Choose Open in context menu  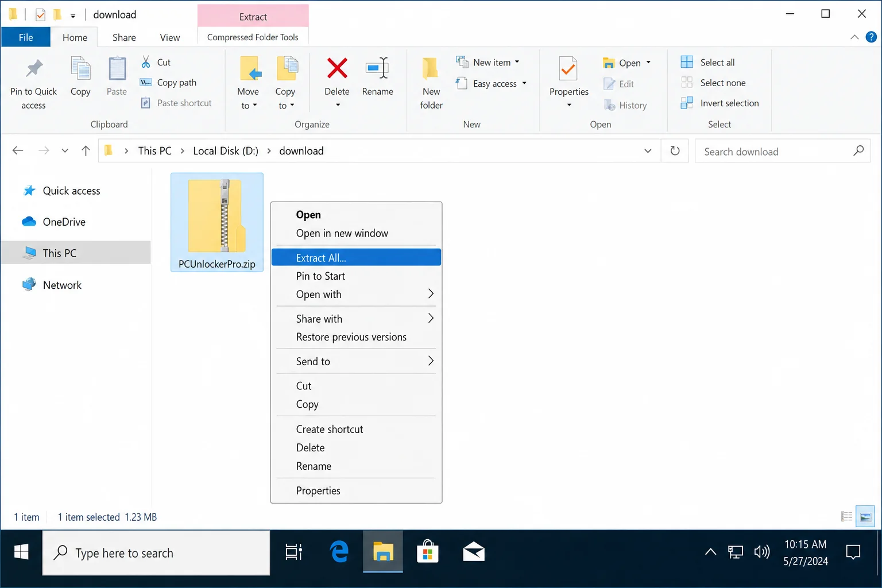point(356,215)
